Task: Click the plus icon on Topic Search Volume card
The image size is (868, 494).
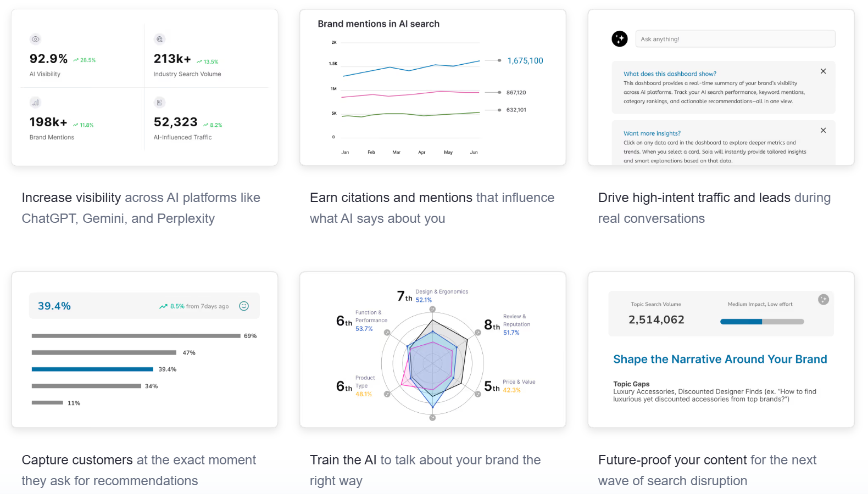Action: 823,300
